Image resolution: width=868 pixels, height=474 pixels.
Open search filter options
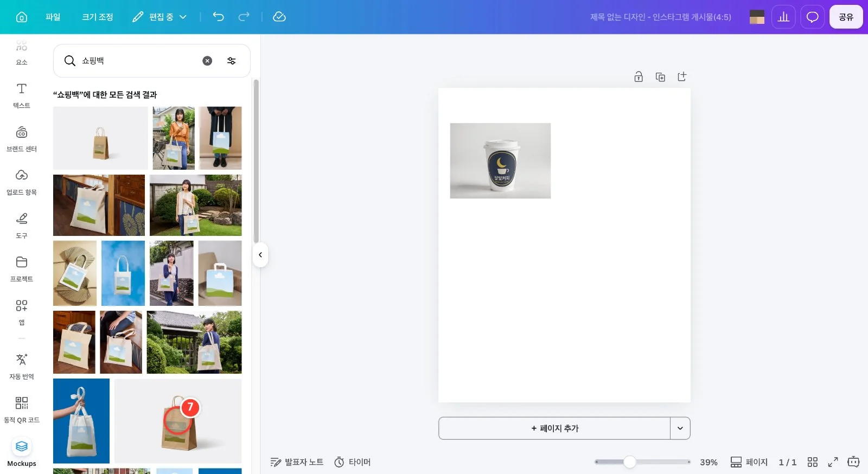[232, 61]
